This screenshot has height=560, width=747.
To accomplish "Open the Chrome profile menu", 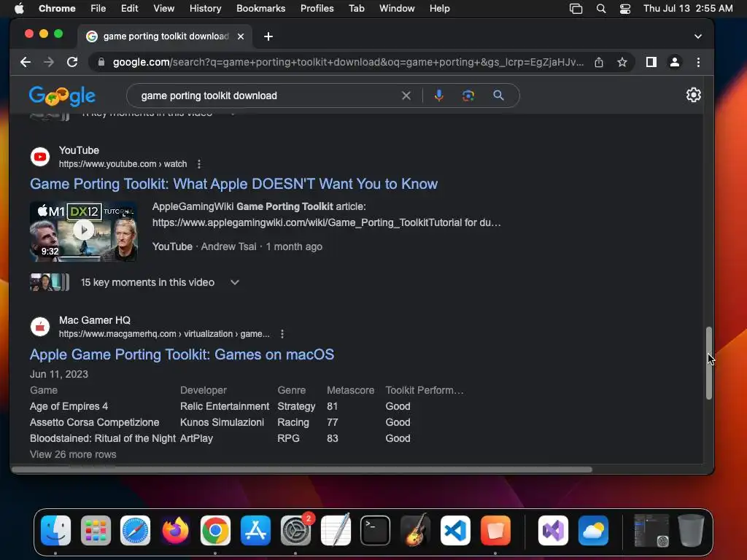I will 675,63.
